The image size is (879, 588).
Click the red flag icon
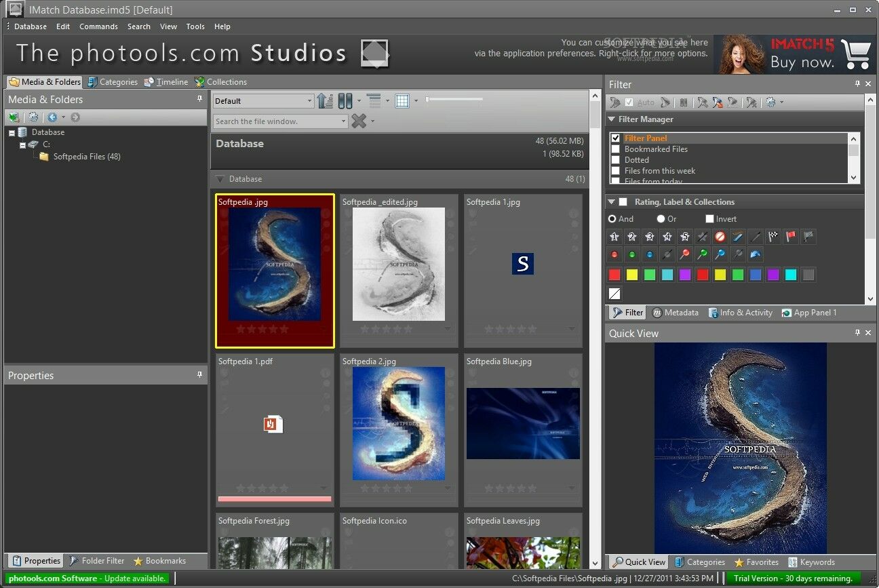[x=791, y=237]
